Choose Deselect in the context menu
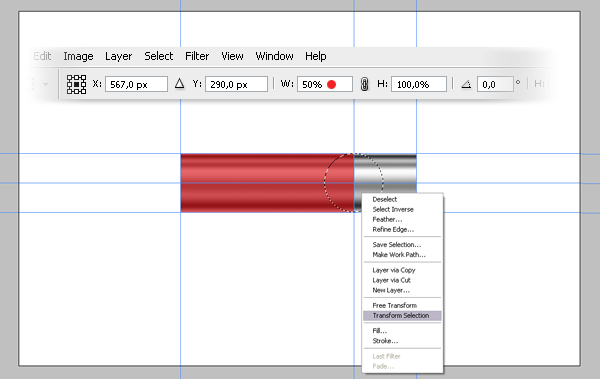 [385, 199]
